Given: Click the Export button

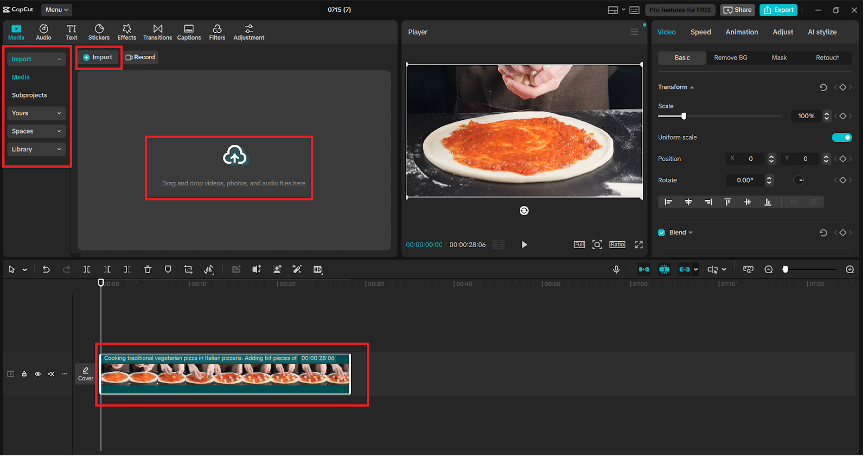Looking at the screenshot, I should [778, 10].
